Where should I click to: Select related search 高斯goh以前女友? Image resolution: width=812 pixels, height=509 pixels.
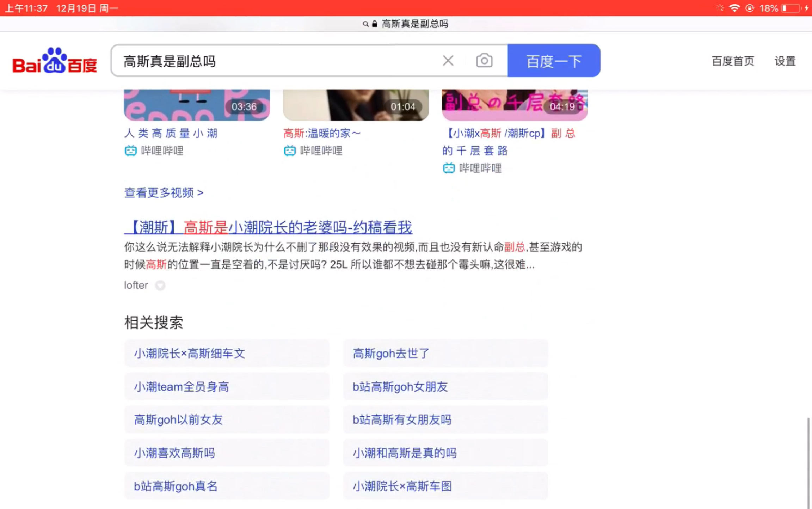pos(227,419)
